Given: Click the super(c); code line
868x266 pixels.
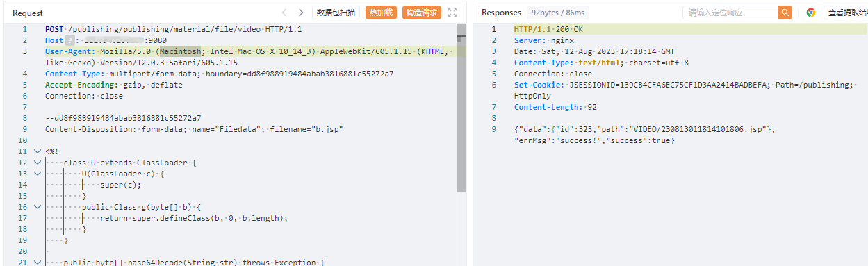Looking at the screenshot, I should (x=121, y=185).
